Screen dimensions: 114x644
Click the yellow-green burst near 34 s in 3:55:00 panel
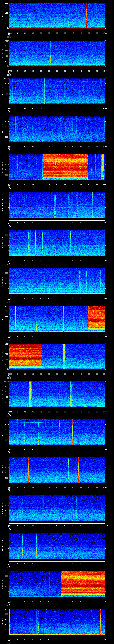(x=64, y=356)
